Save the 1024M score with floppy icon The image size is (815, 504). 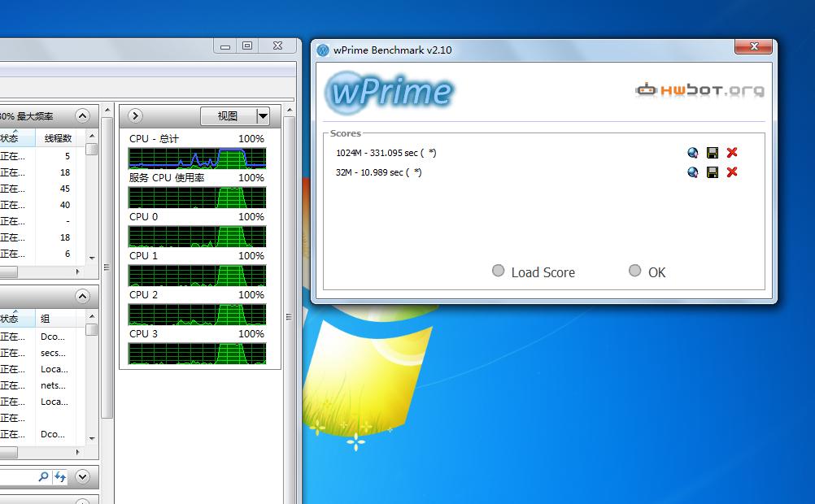click(713, 152)
